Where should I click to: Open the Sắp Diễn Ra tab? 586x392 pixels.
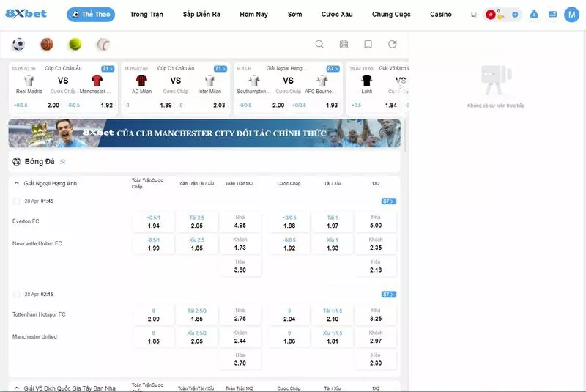tap(201, 14)
